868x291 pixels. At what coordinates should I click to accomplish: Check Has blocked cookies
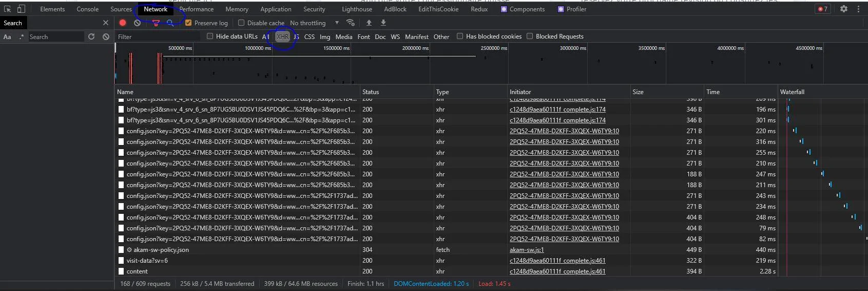(460, 36)
